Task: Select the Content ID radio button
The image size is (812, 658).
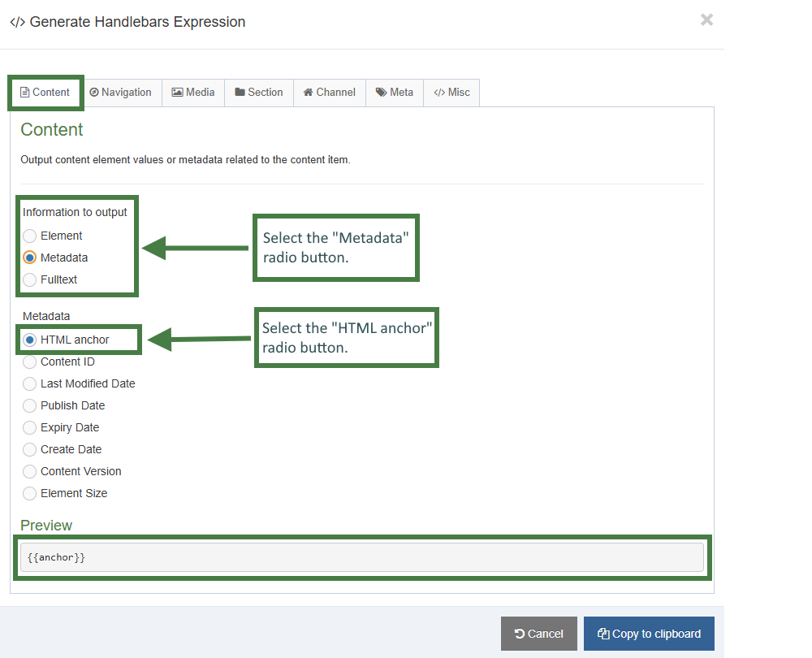Action: click(x=29, y=361)
